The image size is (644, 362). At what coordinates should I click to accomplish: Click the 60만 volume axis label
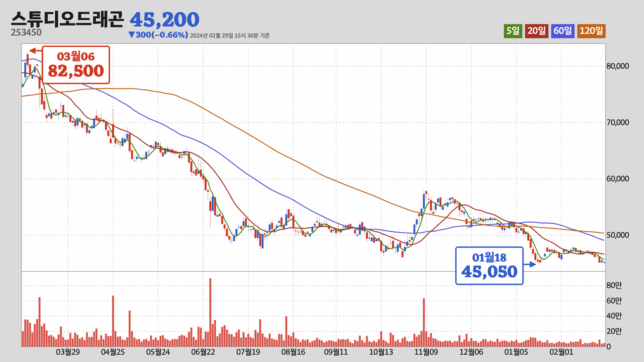click(x=614, y=301)
